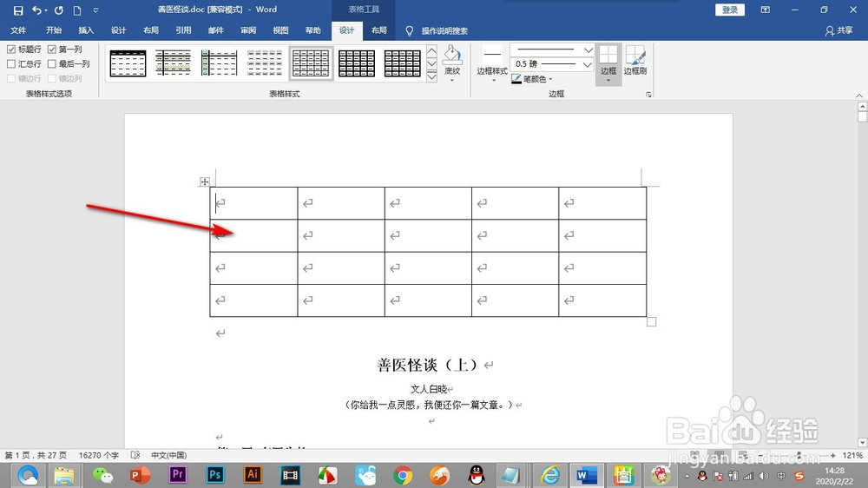Click the lightbulb 操作说明搜索 box
Viewport: 868px width, 488px height.
[x=437, y=31]
